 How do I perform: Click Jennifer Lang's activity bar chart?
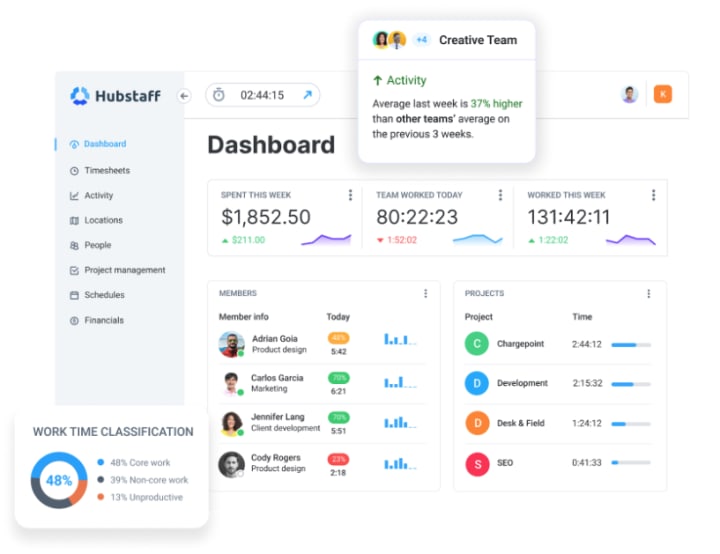[400, 422]
